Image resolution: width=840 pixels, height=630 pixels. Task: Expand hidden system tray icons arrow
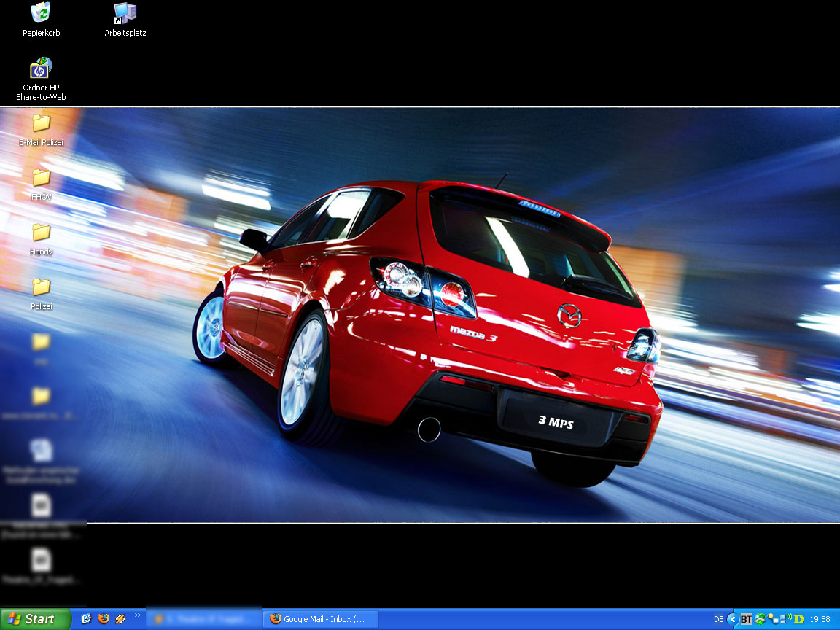(x=733, y=619)
